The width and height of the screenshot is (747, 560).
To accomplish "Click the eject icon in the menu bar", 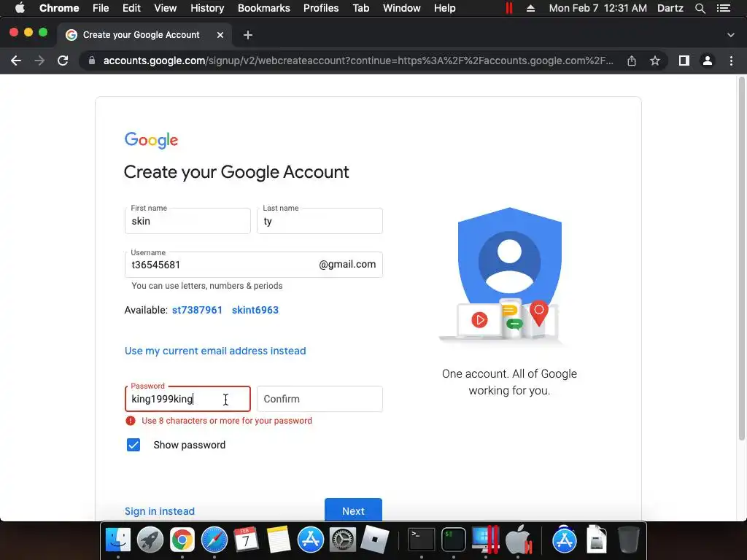I will tap(530, 8).
